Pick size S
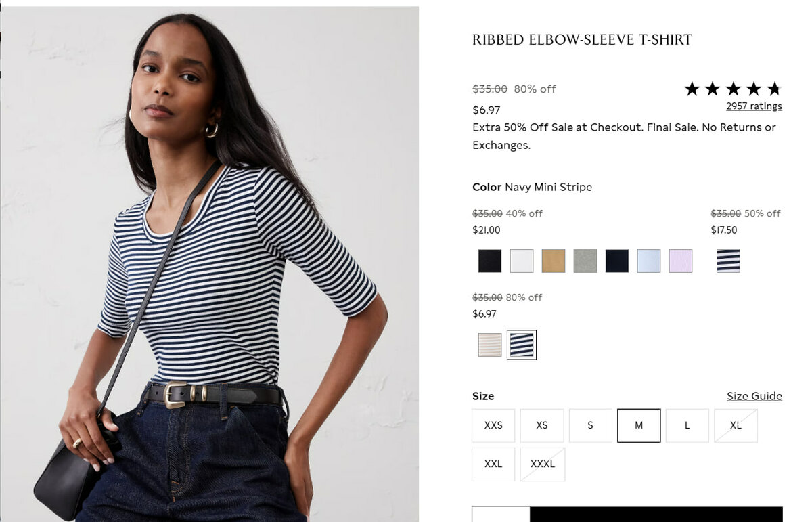812x522 pixels. click(591, 425)
